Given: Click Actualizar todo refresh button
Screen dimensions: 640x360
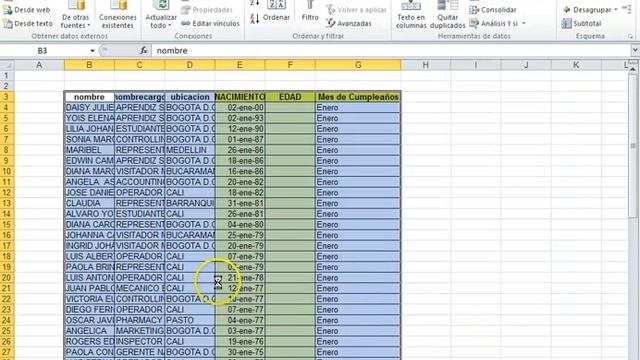Looking at the screenshot, I should 161,15.
